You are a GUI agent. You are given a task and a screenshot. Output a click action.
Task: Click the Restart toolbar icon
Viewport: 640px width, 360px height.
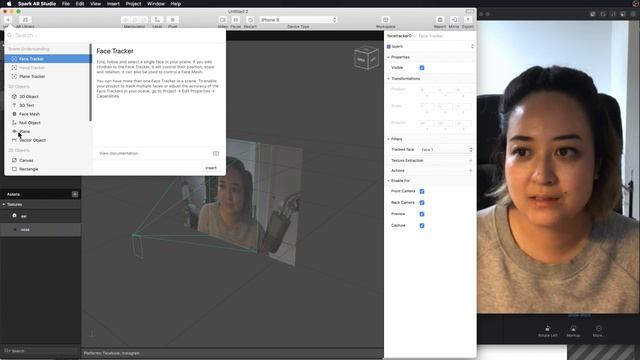[250, 20]
